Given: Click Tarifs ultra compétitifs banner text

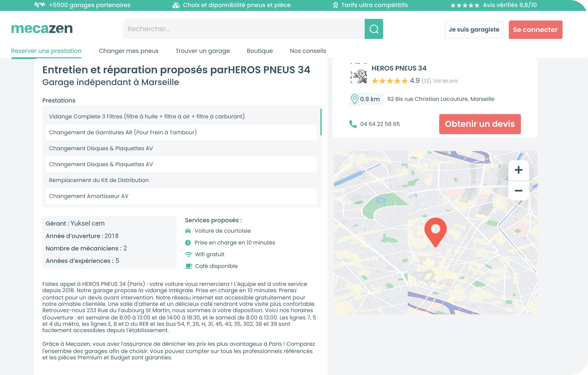Looking at the screenshot, I should coord(374,5).
